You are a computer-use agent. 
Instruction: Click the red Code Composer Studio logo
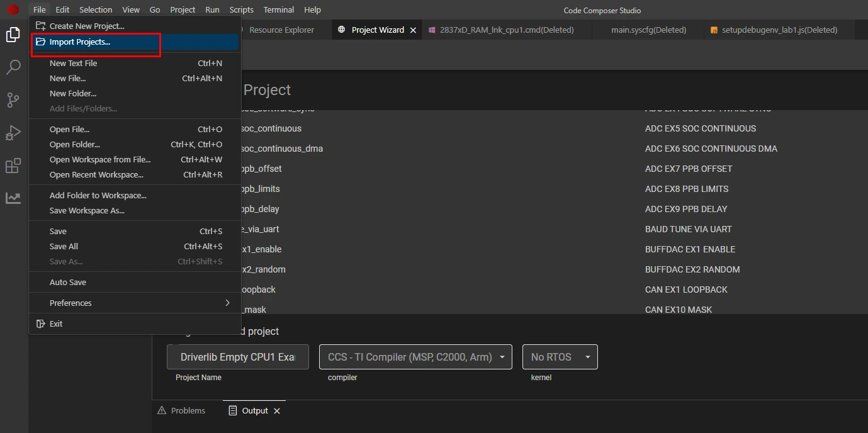coord(13,9)
